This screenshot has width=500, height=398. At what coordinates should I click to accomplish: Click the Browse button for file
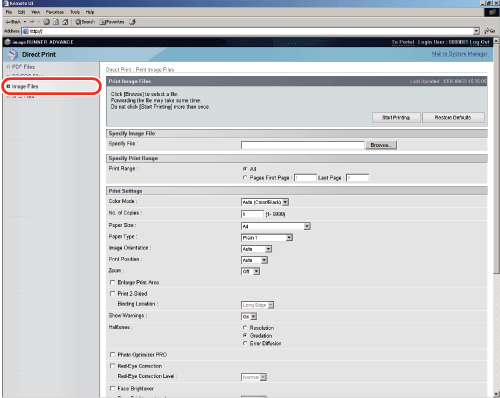pyautogui.click(x=381, y=145)
